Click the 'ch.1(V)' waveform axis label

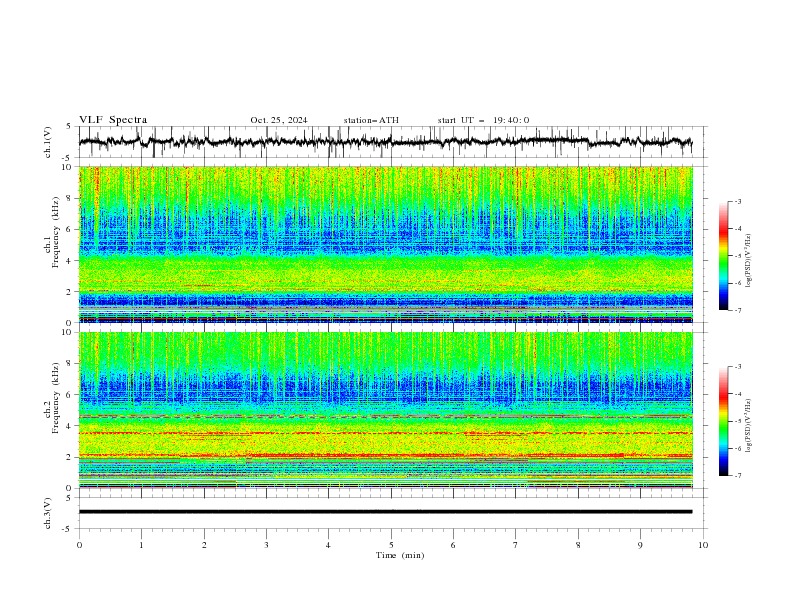[x=48, y=142]
